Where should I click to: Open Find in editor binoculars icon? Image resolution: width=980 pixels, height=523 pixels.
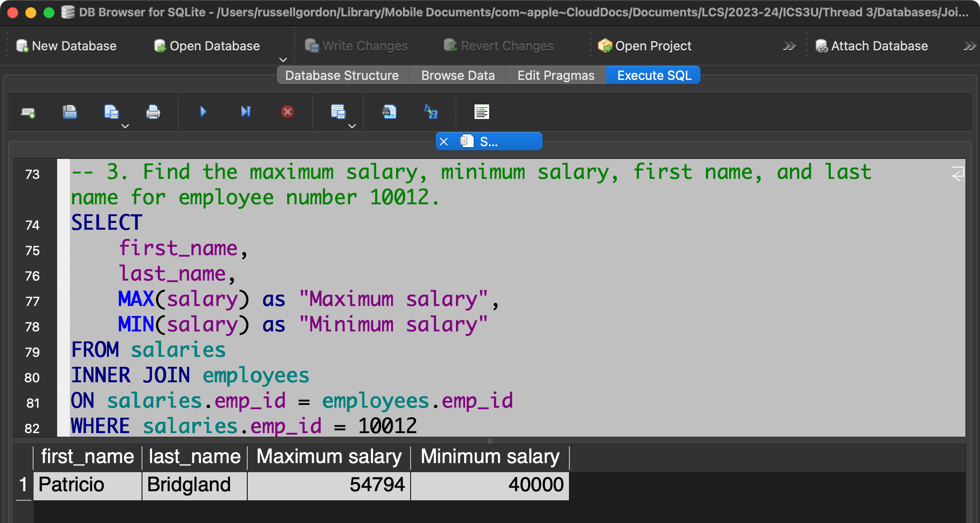[x=389, y=112]
